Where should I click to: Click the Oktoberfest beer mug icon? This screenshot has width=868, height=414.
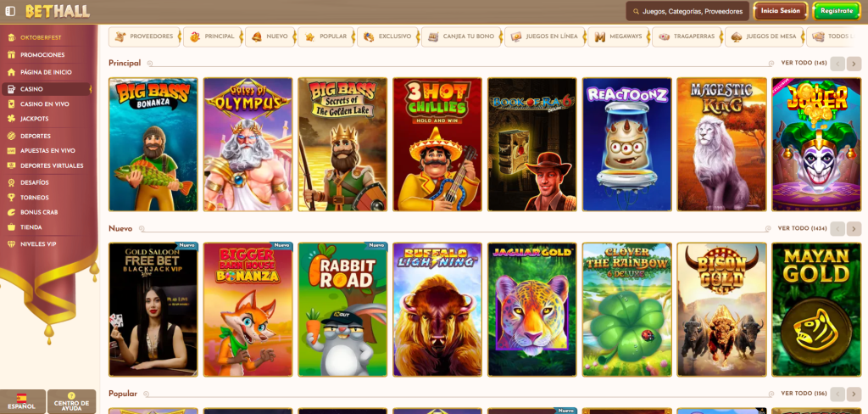(11, 37)
